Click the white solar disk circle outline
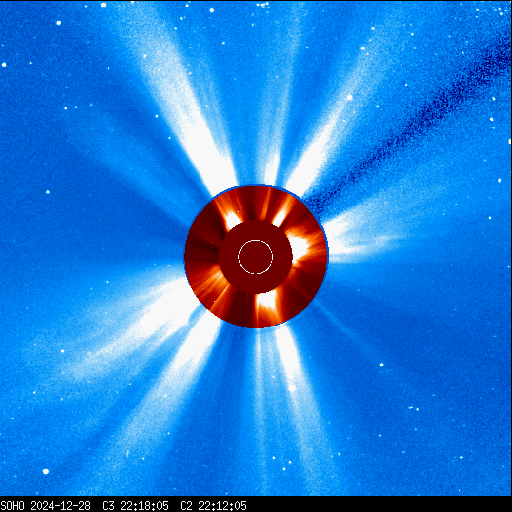Image resolution: width=512 pixels, height=512 pixels. pyautogui.click(x=255, y=257)
